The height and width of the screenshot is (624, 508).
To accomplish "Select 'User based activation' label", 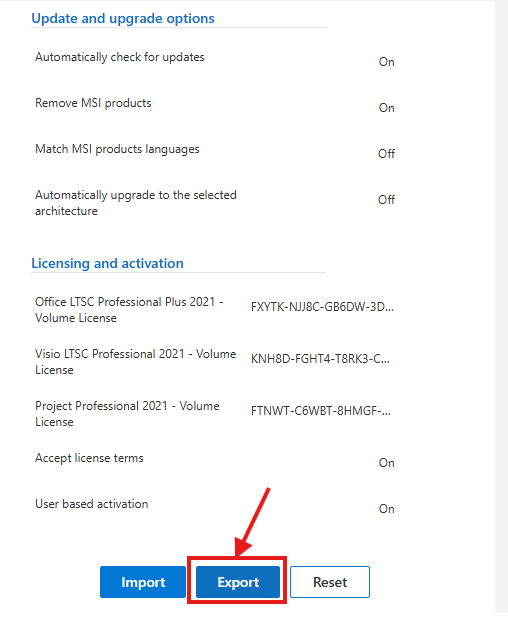I will (x=91, y=504).
